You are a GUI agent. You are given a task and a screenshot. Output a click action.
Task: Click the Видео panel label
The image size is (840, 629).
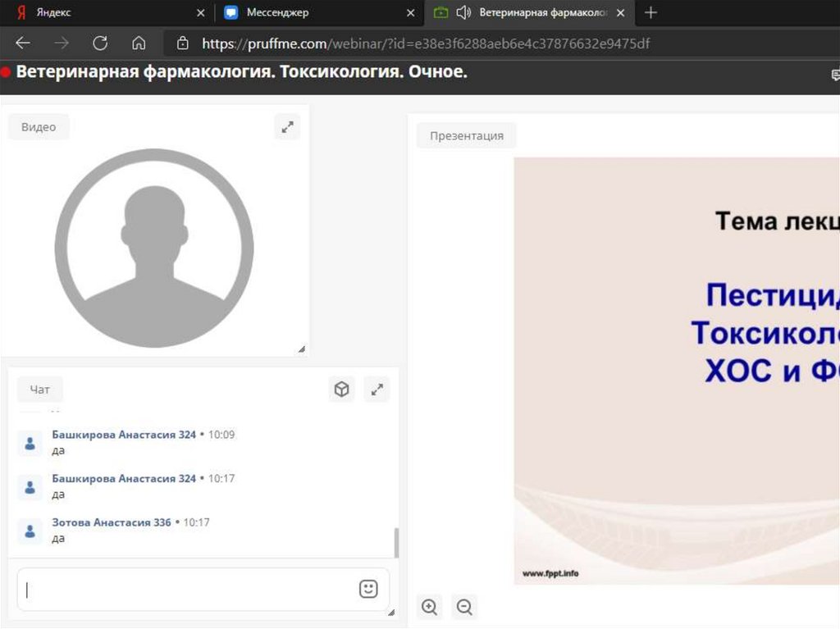39,127
